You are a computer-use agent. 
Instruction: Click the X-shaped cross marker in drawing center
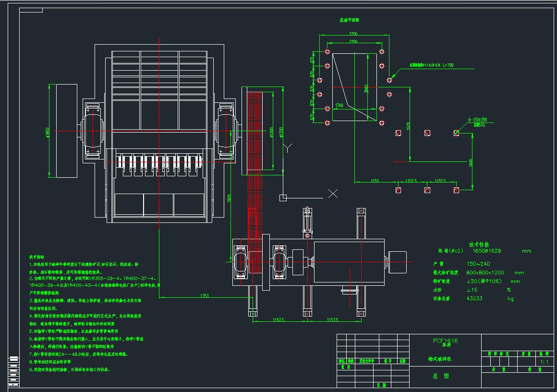tap(333, 194)
